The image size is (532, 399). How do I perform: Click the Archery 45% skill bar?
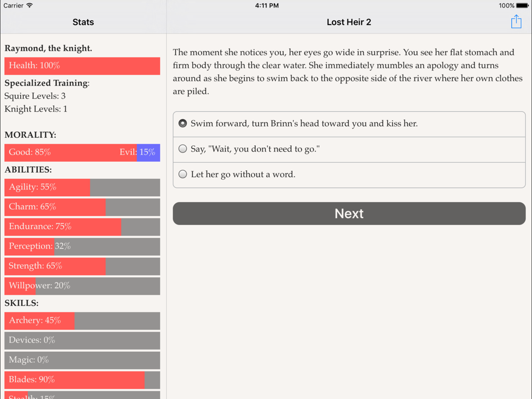tap(82, 321)
